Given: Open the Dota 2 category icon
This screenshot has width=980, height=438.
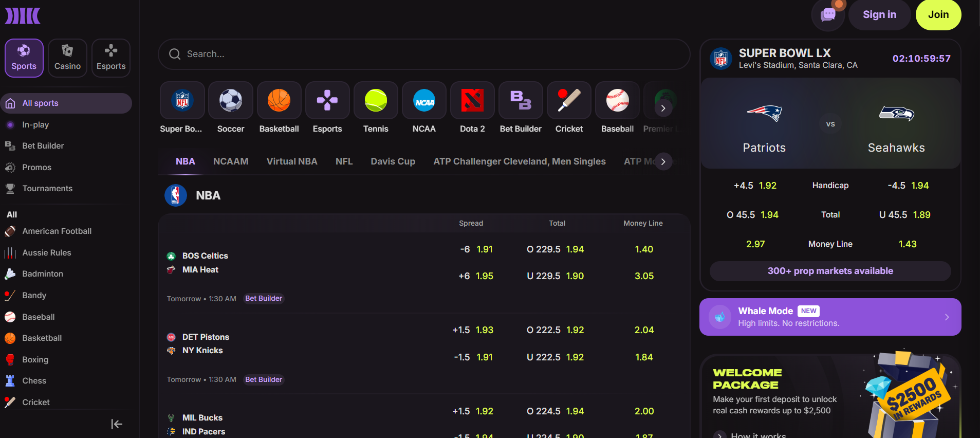Looking at the screenshot, I should coord(472,100).
